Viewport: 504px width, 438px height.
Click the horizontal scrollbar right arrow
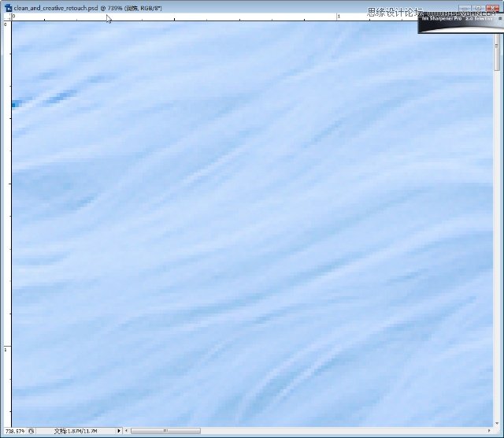point(489,431)
